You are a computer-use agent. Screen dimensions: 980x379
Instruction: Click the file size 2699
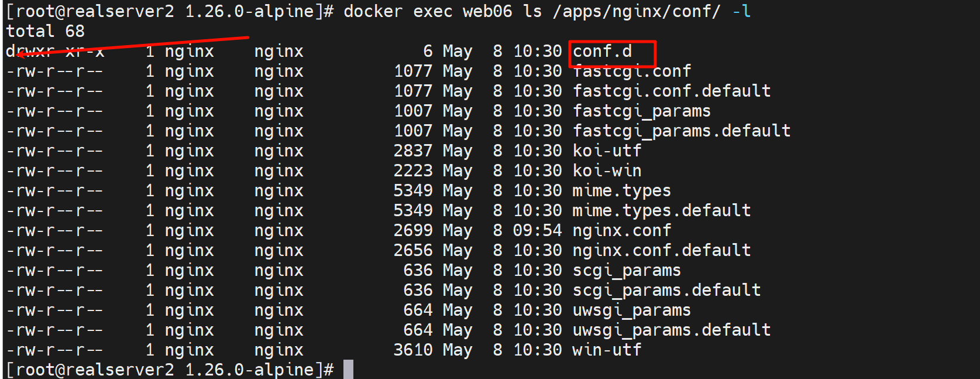(x=413, y=231)
